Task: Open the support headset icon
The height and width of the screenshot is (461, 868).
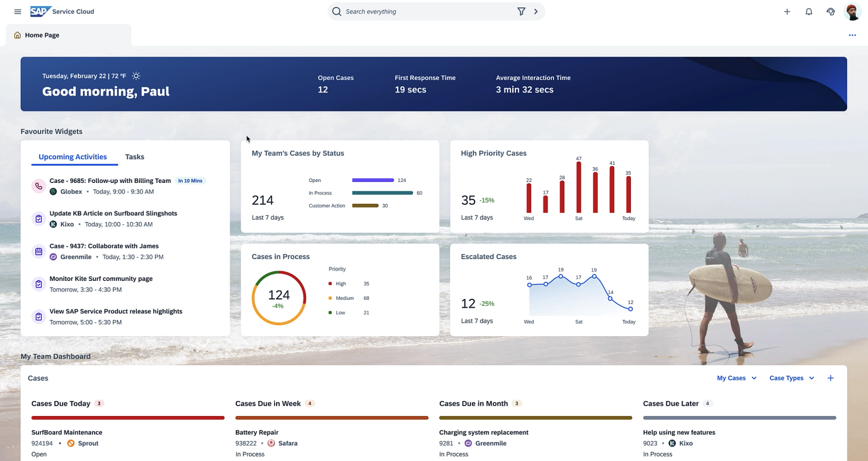Action: (830, 12)
